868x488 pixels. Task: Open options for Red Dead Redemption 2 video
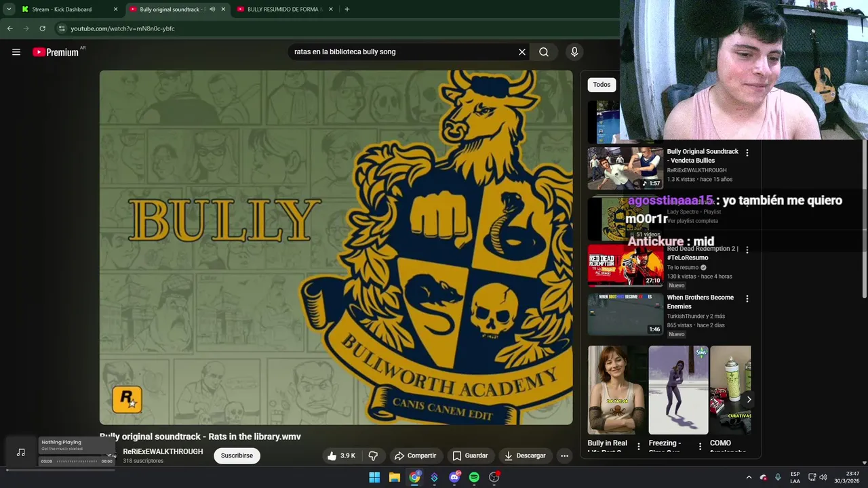point(747,250)
